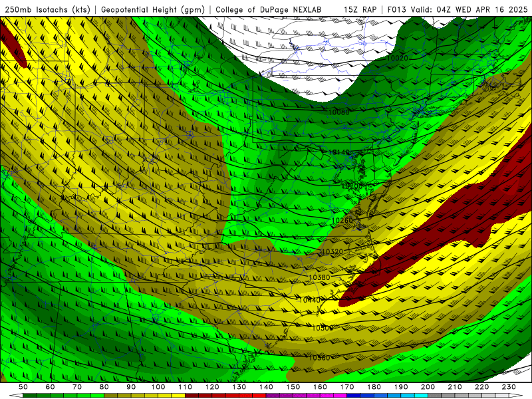Screen dimensions: 532x399
Task: Click the 10020 height contour label
Action: (x=397, y=58)
